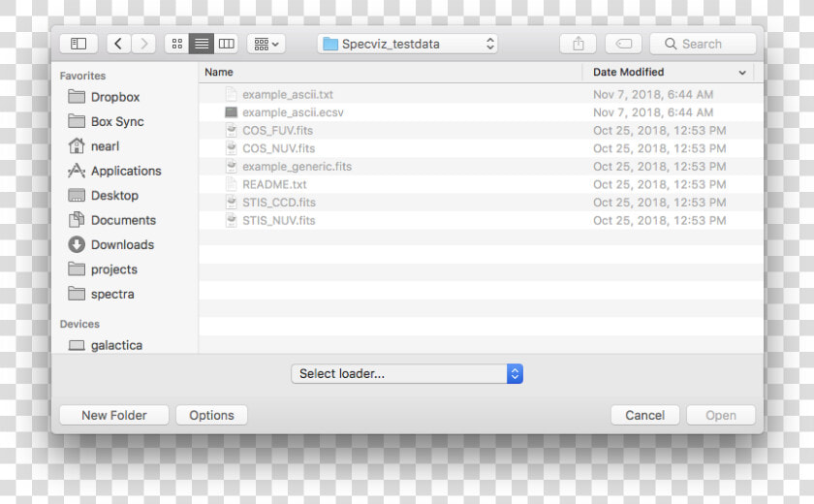Open the Specviz_testdata folder path popup

(408, 44)
